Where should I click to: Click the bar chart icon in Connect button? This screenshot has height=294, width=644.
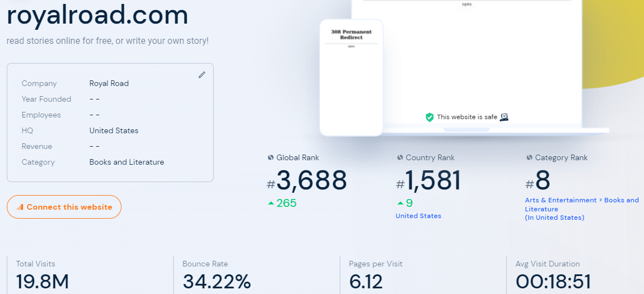pos(20,207)
